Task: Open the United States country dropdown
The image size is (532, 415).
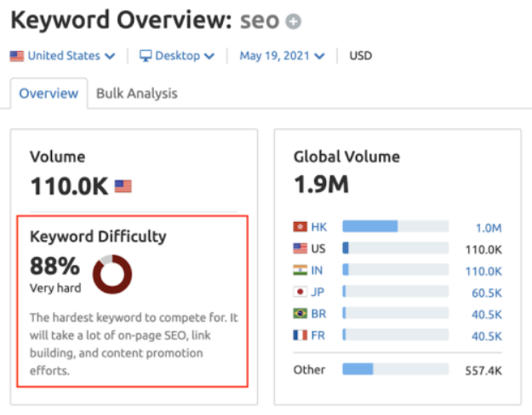Action: tap(63, 55)
